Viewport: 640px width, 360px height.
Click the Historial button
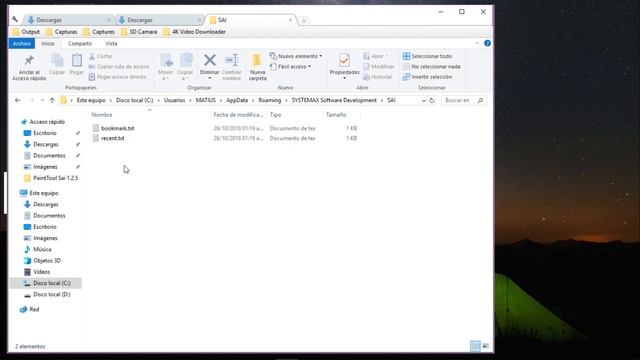click(x=377, y=77)
